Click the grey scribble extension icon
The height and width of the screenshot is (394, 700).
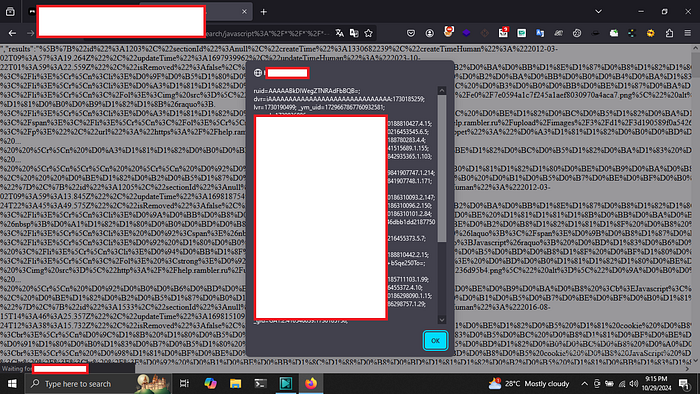(558, 33)
